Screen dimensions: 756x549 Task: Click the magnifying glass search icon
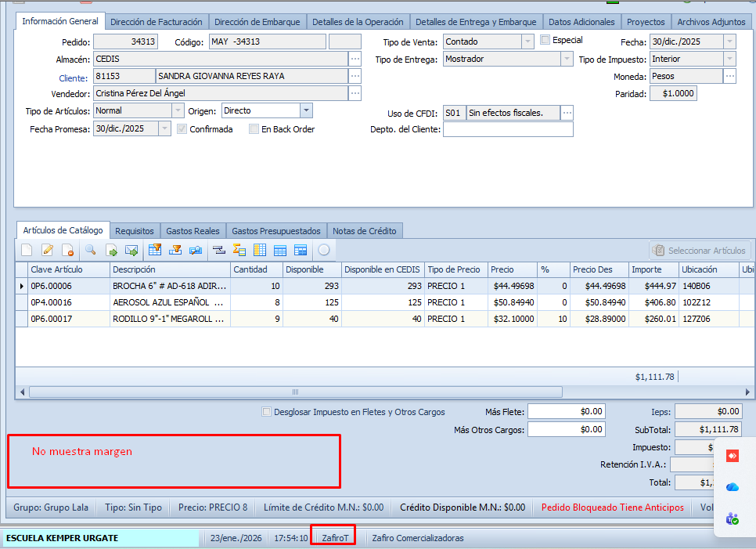[91, 251]
